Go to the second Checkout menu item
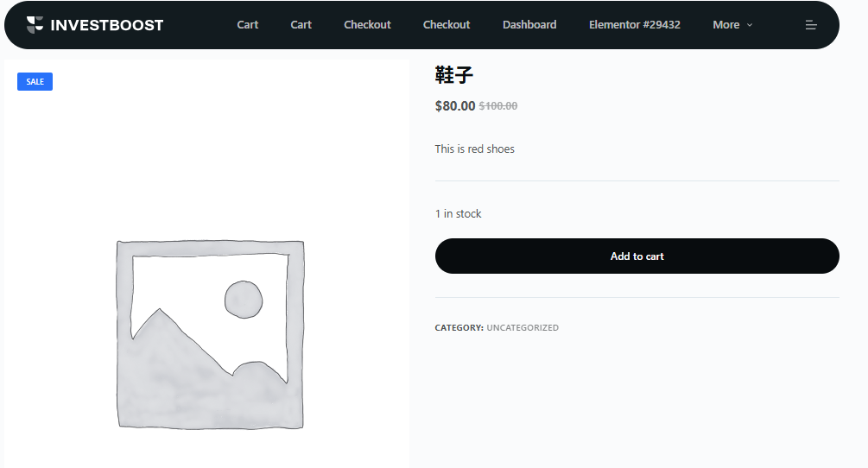This screenshot has height=468, width=868. pyautogui.click(x=447, y=25)
